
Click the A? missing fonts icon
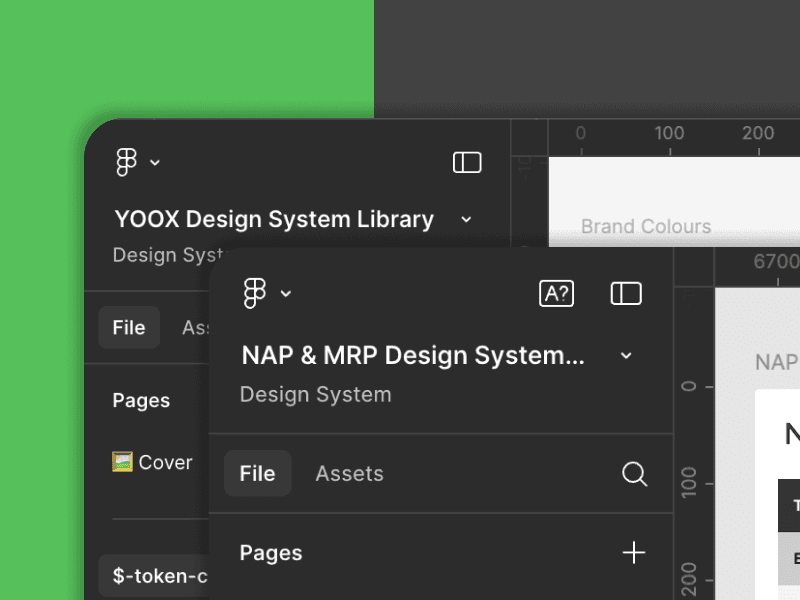pos(556,293)
